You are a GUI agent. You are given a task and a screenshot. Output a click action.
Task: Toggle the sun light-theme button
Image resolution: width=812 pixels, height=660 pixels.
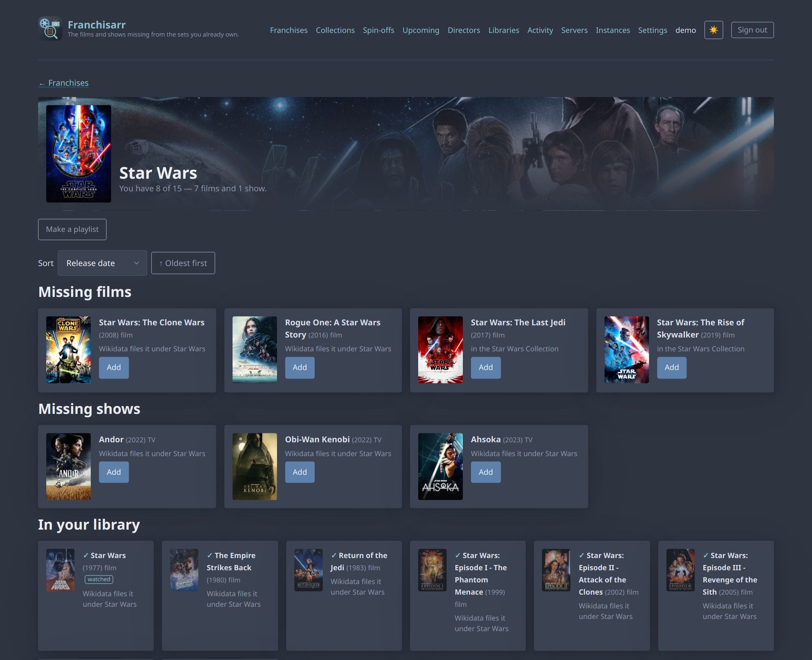(713, 30)
